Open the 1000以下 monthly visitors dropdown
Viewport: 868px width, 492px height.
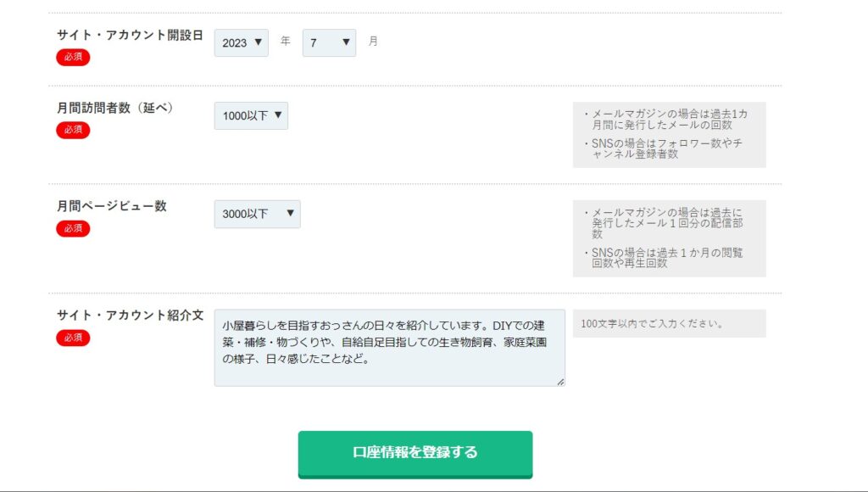(x=251, y=116)
